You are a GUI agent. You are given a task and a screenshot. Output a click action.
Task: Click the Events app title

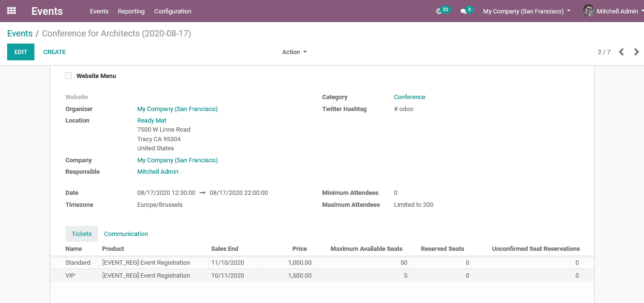point(47,11)
